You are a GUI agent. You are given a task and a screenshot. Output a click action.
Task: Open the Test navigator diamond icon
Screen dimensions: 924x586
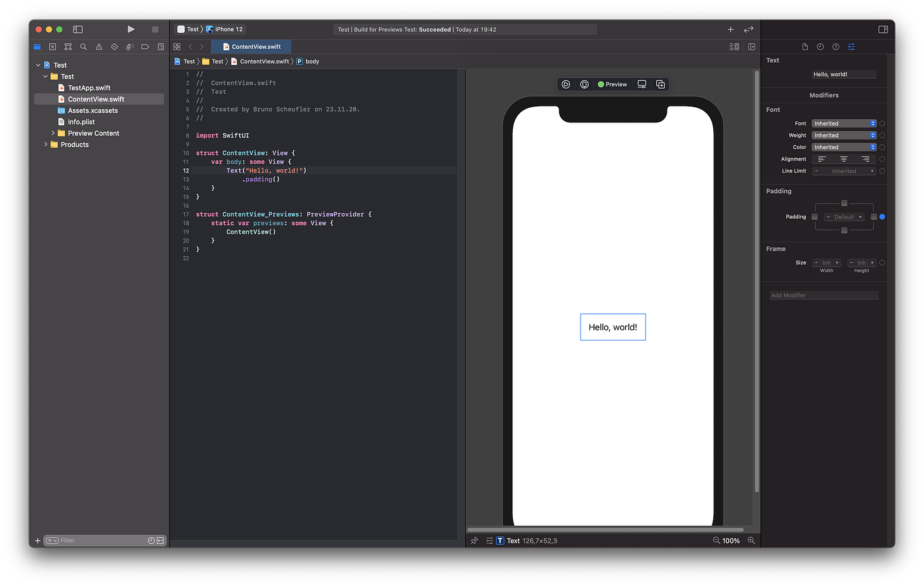point(114,47)
